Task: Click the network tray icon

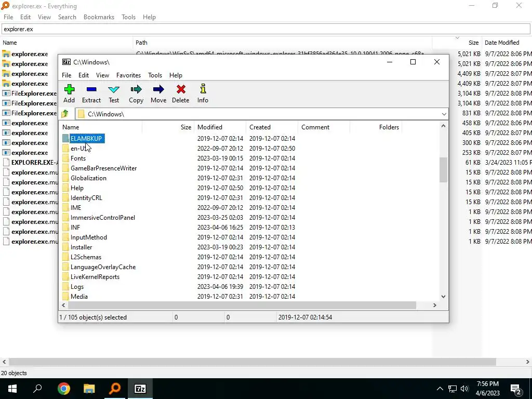Action: tap(453, 389)
